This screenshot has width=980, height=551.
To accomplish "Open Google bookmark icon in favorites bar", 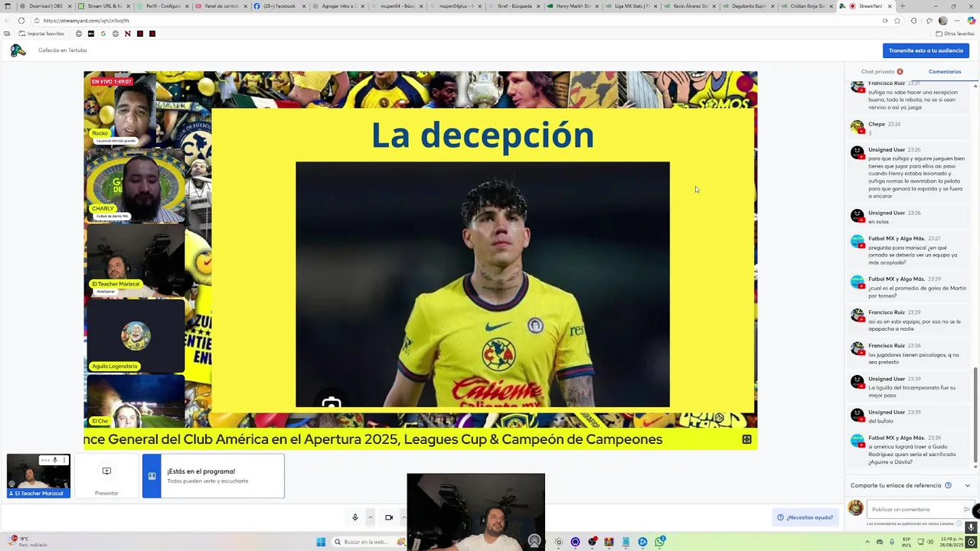I will pos(103,34).
